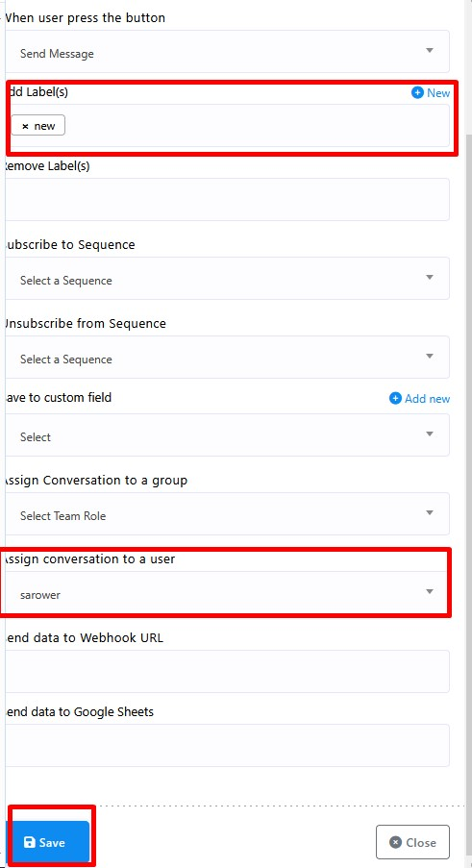Remove the 'new' label using x

25,126
